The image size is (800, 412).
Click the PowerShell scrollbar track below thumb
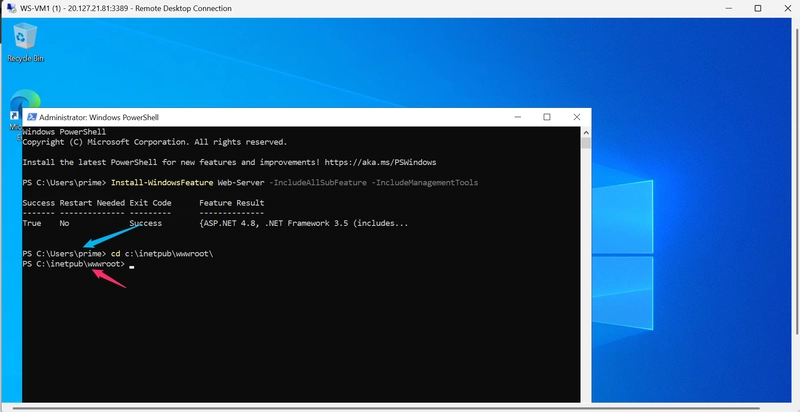586,275
